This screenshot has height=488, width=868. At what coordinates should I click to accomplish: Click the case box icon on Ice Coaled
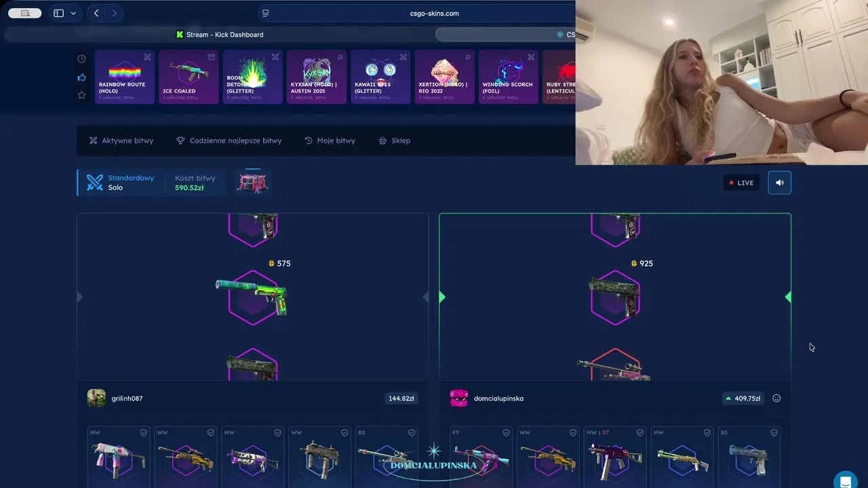point(211,57)
